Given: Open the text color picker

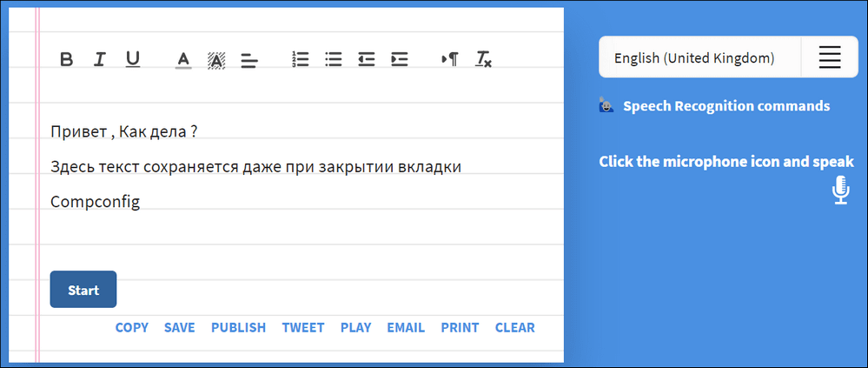Looking at the screenshot, I should (184, 59).
